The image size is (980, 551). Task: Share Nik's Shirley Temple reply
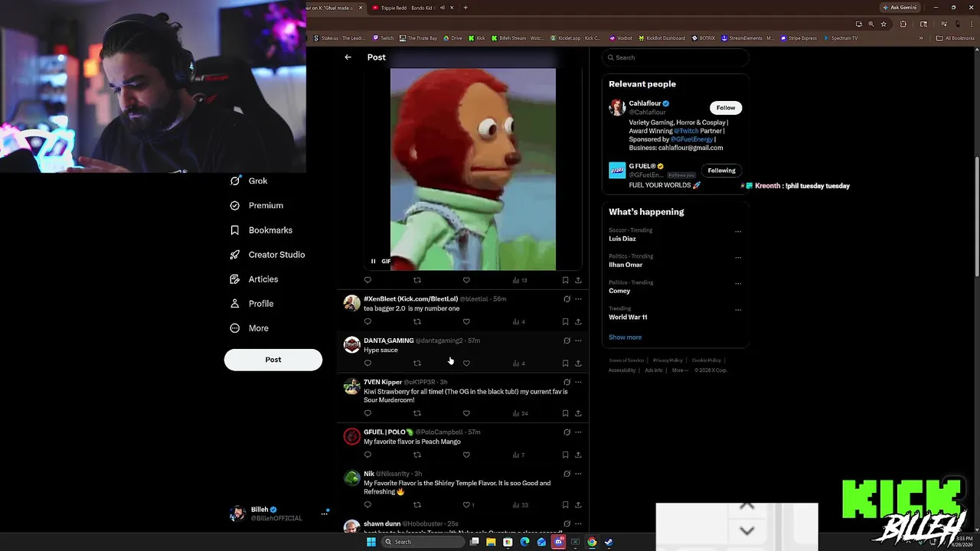(x=578, y=505)
